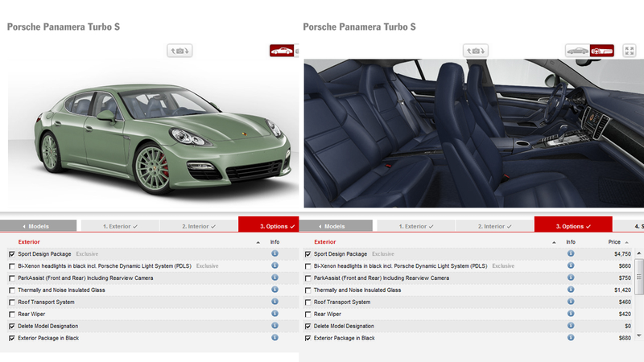This screenshot has height=362, width=644.
Task: Open info for Exterior Package in Black, left panel
Action: [x=275, y=337]
